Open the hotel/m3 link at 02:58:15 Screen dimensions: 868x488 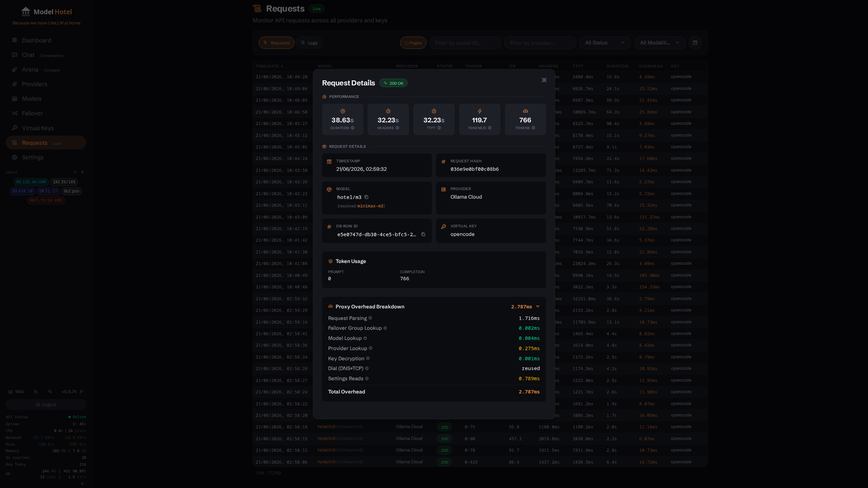click(x=326, y=439)
